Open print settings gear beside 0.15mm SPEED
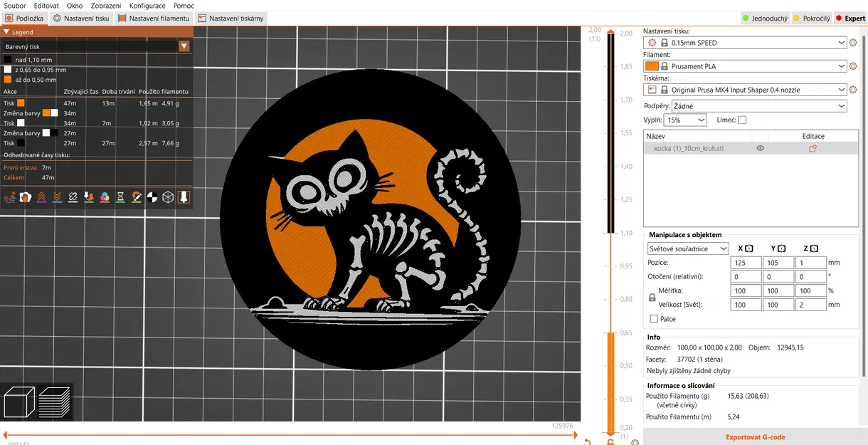868x445 pixels. (853, 43)
